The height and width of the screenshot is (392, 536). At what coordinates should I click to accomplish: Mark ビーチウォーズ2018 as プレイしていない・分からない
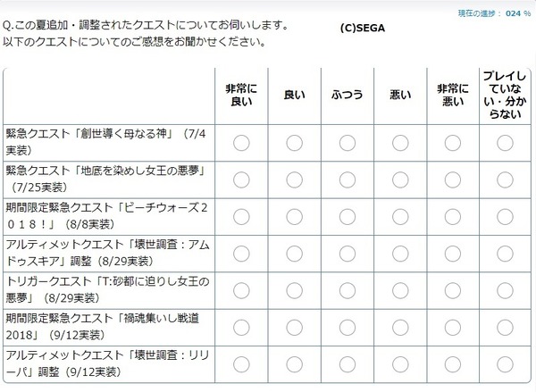pos(505,217)
